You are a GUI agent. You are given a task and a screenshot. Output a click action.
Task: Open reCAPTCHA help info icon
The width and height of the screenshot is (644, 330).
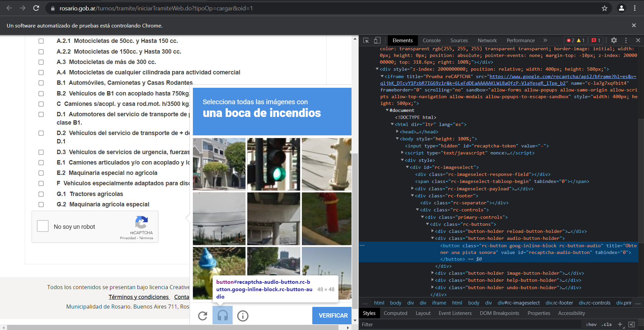point(243,316)
